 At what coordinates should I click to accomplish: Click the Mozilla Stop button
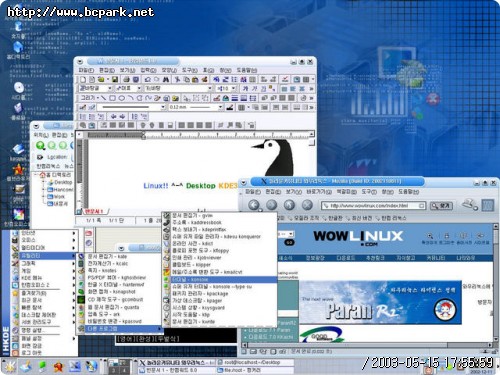click(307, 205)
